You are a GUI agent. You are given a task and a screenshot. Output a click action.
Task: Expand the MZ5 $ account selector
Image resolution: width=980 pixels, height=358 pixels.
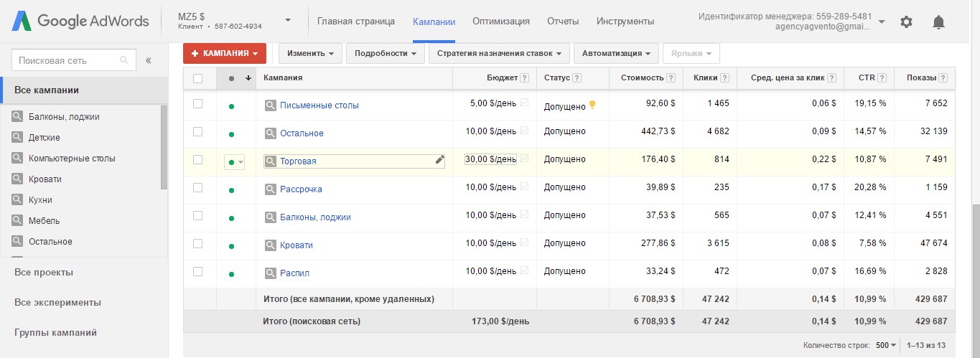[288, 20]
